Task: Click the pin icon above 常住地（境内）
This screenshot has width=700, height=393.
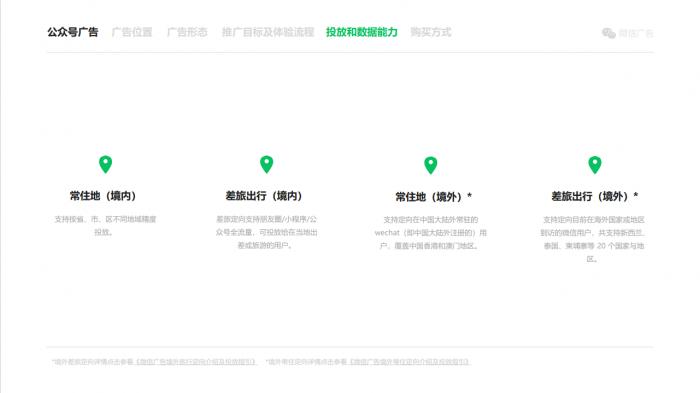Action: [105, 164]
